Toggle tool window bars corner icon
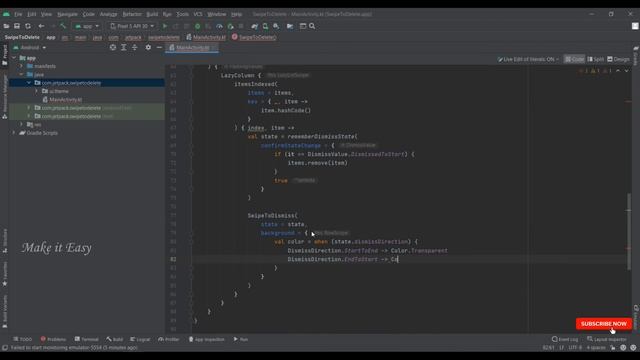Viewport: 640px width, 360px height. pyautogui.click(x=4, y=348)
